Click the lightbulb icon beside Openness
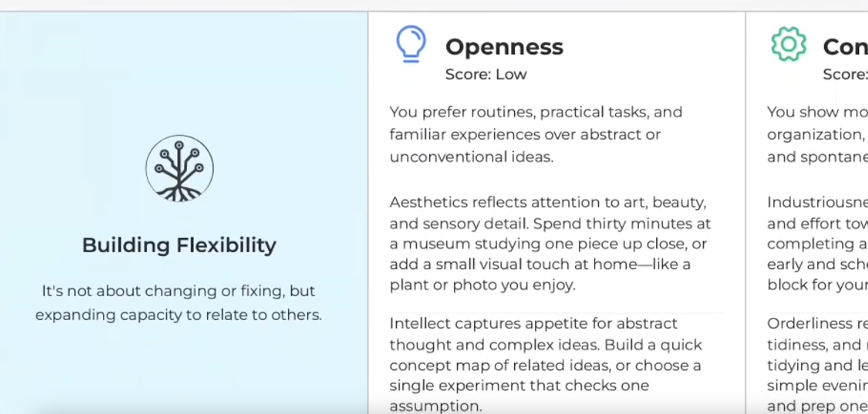 click(x=411, y=44)
